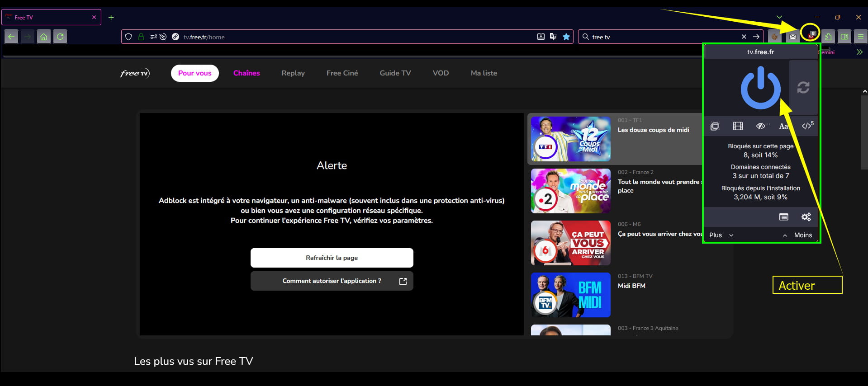868x386 pixels.
Task: Toggle the uBlock blue power button
Action: click(760, 87)
